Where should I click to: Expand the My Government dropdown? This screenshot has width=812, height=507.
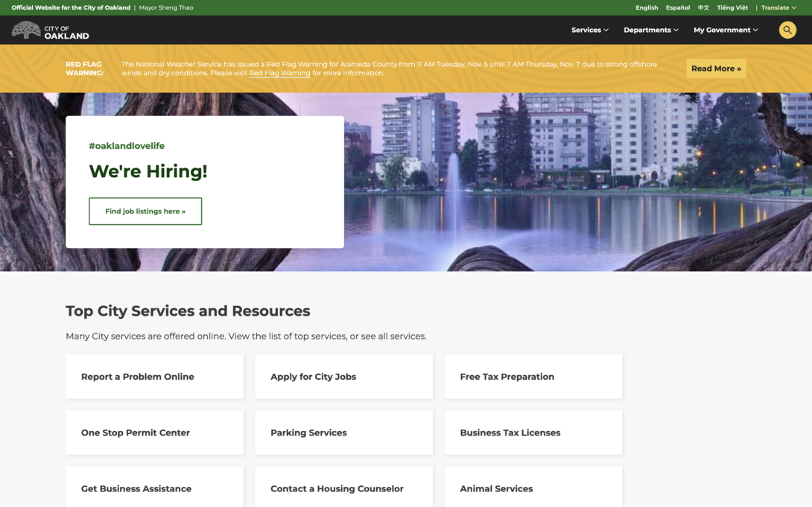(x=721, y=30)
